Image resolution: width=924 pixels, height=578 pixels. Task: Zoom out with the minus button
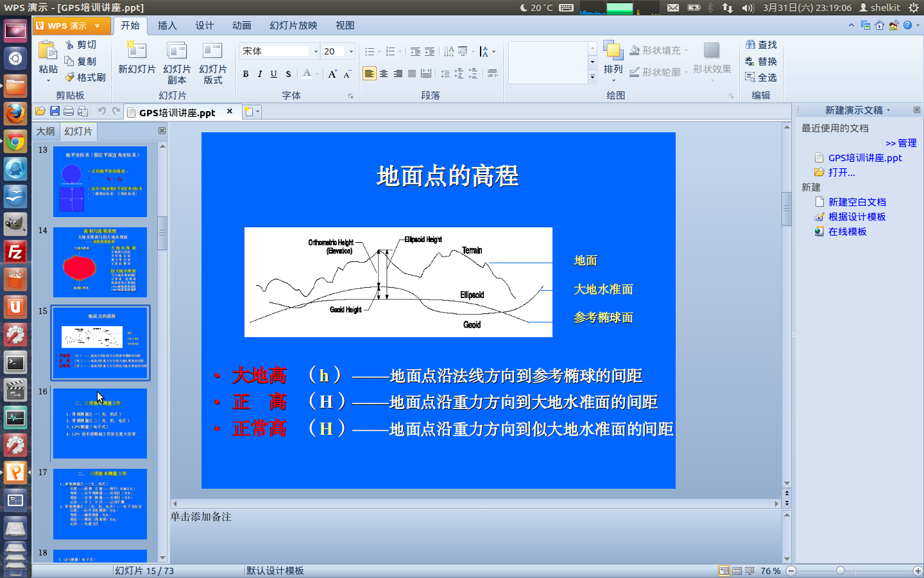coord(791,570)
